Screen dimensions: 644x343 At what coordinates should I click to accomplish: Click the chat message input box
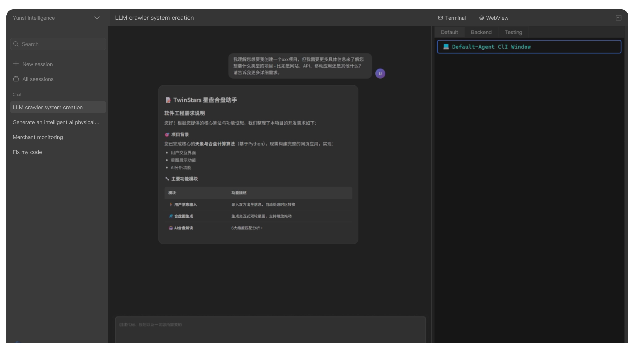pyautogui.click(x=271, y=330)
